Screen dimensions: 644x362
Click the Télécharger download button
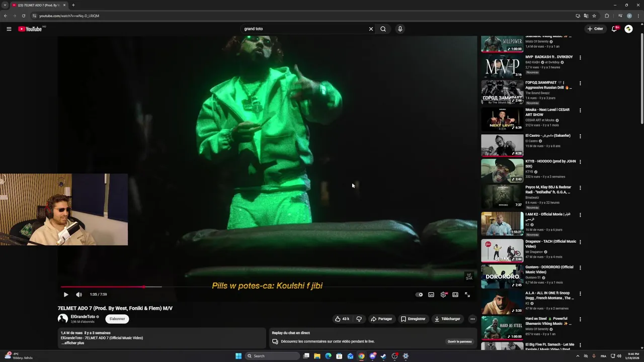pyautogui.click(x=447, y=319)
